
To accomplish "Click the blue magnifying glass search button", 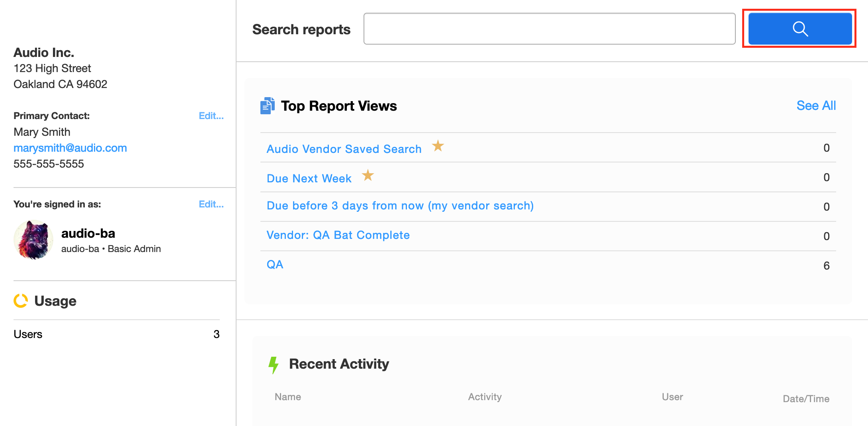I will point(800,29).
